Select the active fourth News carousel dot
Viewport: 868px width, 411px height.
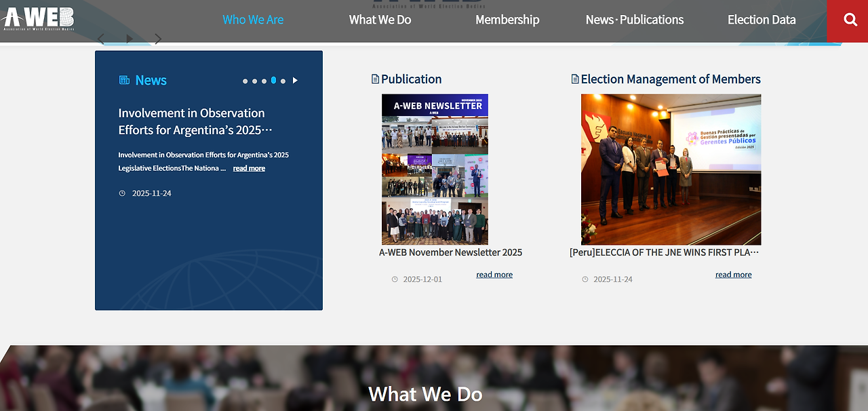click(273, 80)
